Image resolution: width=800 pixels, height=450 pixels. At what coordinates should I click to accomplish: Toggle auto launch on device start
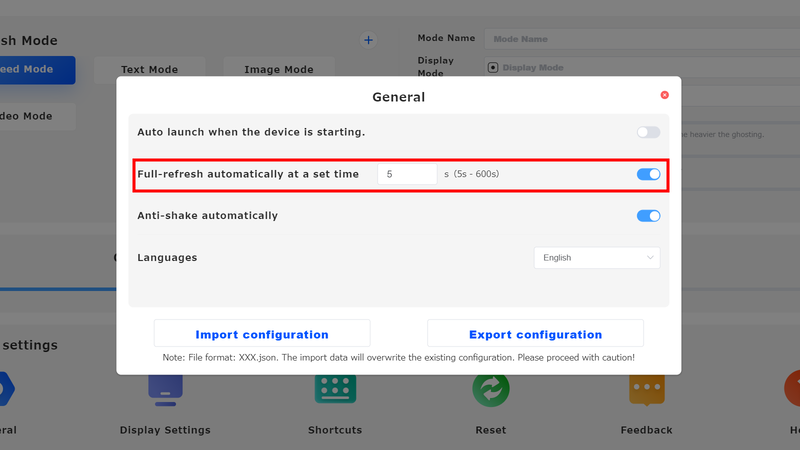pos(648,132)
